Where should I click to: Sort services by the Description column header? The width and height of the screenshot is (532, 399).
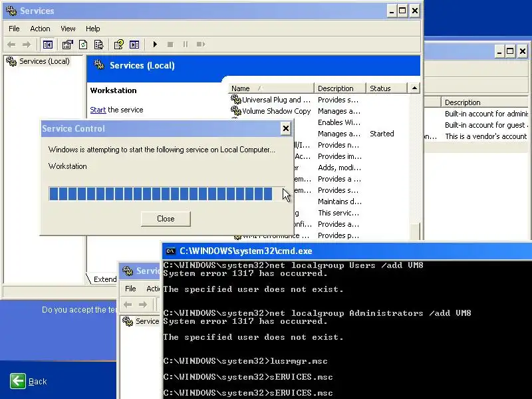click(340, 88)
